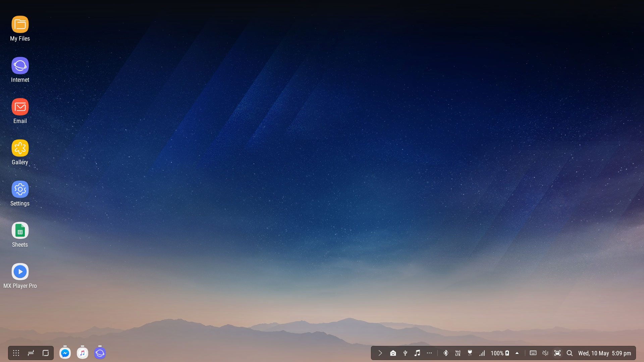Collapse notification icons with the chevron arrow
Screen dimensions: 644x362
pos(380,353)
